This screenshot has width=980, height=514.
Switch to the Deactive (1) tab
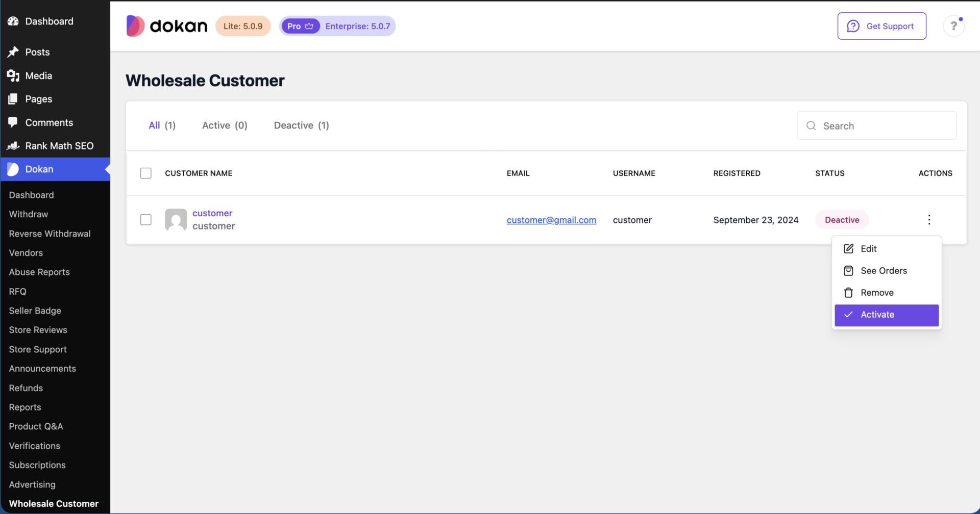301,125
